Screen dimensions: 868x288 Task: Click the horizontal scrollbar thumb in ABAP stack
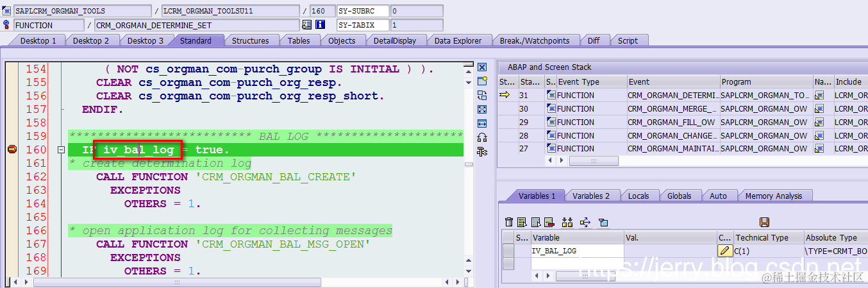[593, 161]
